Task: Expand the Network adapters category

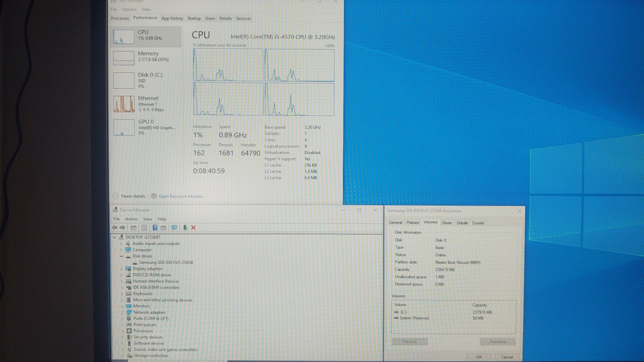Action: 122,313
